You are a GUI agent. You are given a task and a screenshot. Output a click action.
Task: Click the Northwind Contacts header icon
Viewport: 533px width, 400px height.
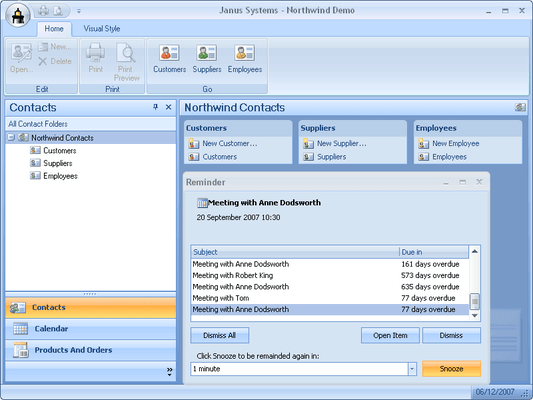[x=520, y=107]
